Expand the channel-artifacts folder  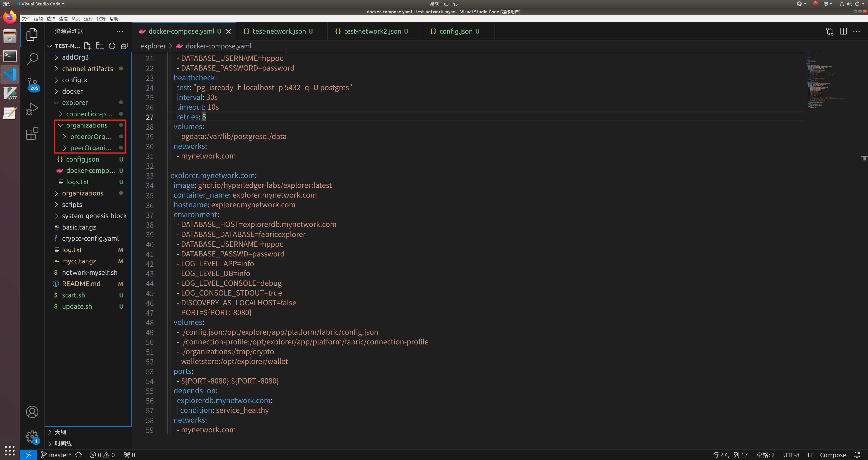88,69
